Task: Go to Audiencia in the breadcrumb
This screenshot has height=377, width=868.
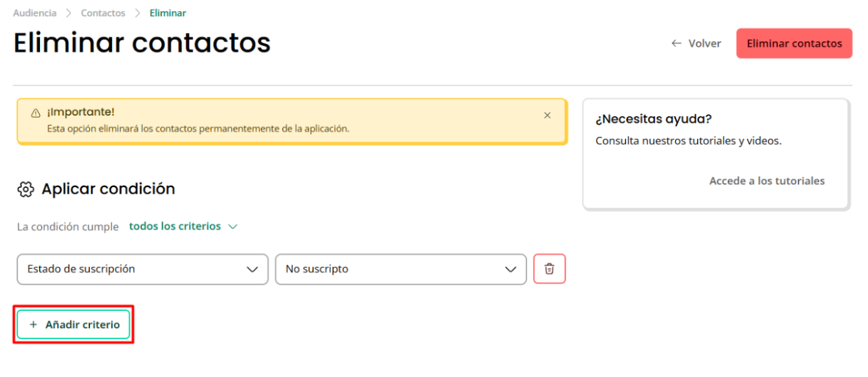Action: 35,13
